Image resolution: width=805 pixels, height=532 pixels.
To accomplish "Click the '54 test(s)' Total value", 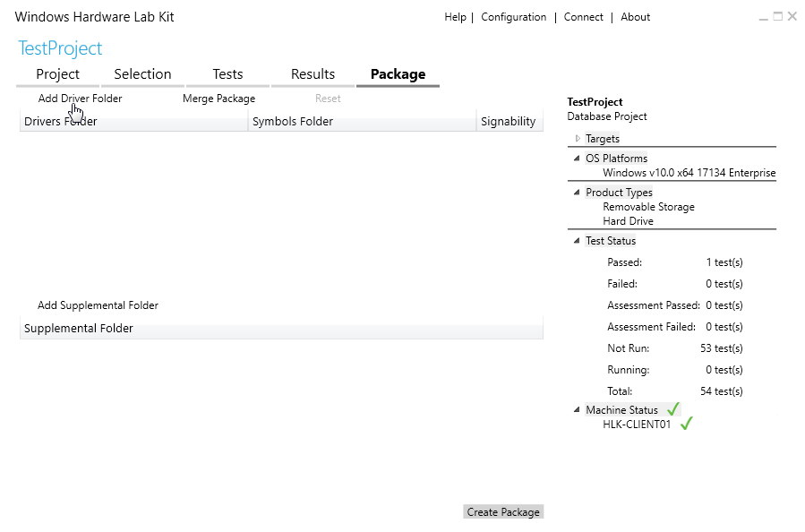I will [x=722, y=391].
